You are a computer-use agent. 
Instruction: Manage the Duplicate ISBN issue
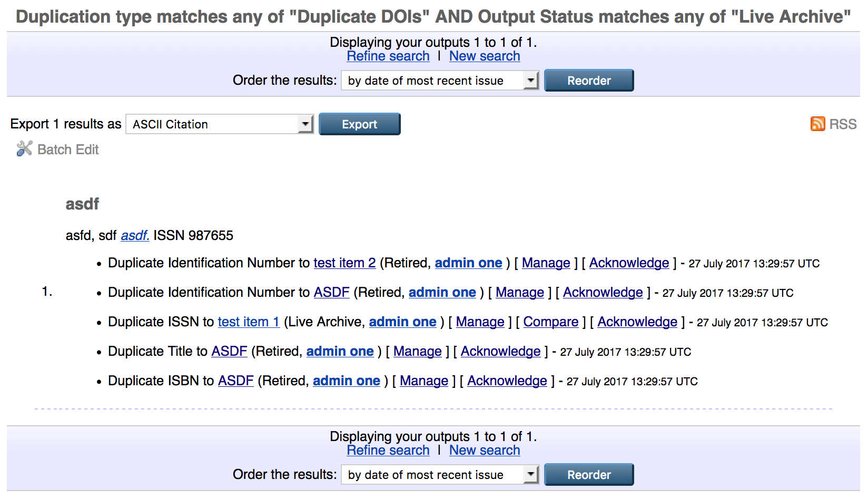pos(423,381)
